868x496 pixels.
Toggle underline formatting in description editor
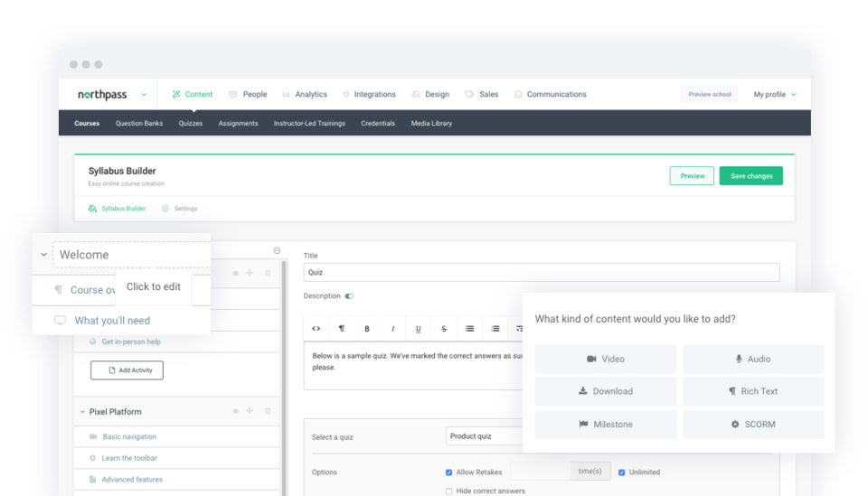pos(418,329)
